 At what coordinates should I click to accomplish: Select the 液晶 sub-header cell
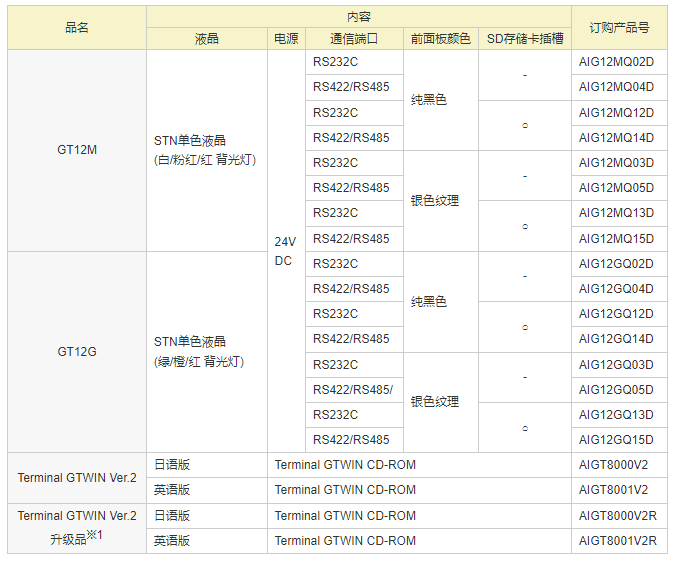click(207, 39)
